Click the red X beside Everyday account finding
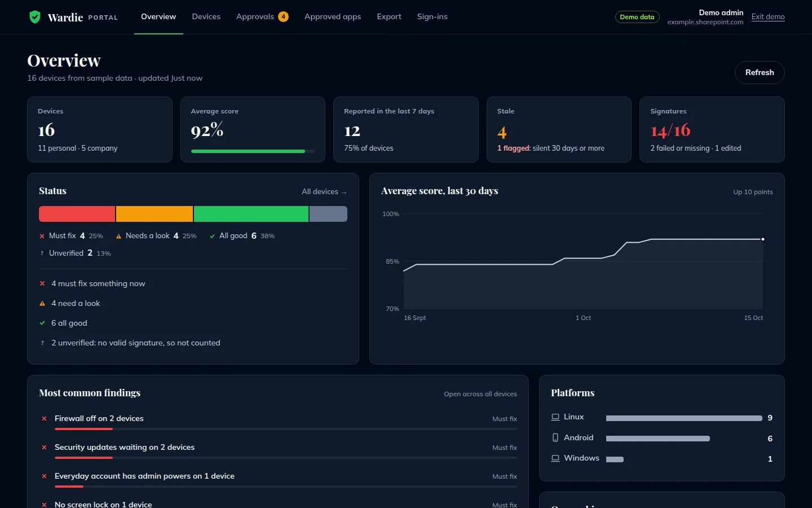The image size is (812, 508). click(44, 476)
